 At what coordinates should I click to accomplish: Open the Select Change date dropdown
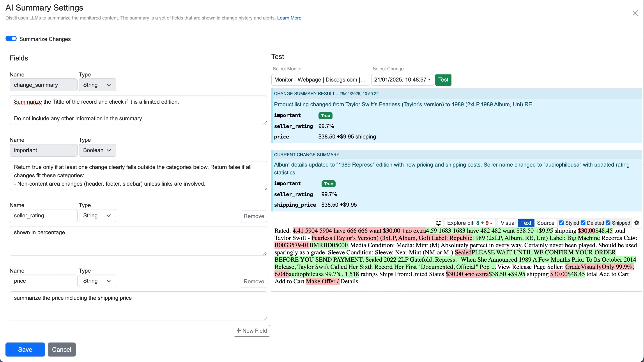pyautogui.click(x=402, y=80)
